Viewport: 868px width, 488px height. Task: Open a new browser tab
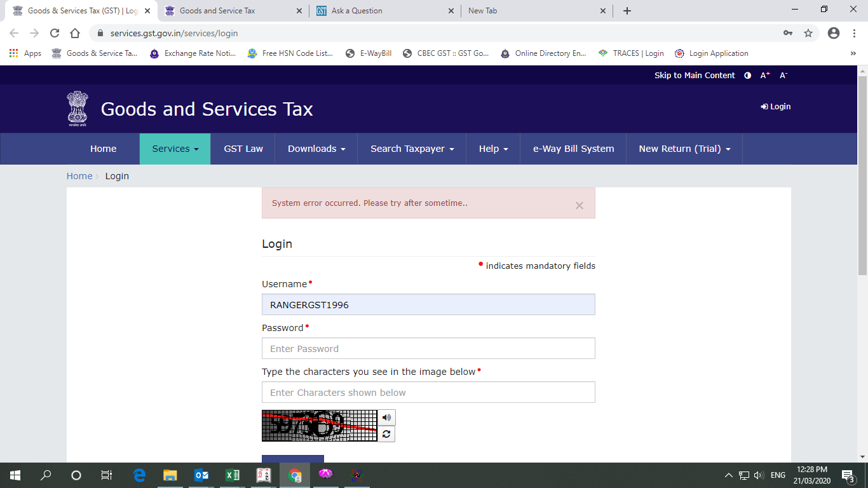(x=627, y=11)
